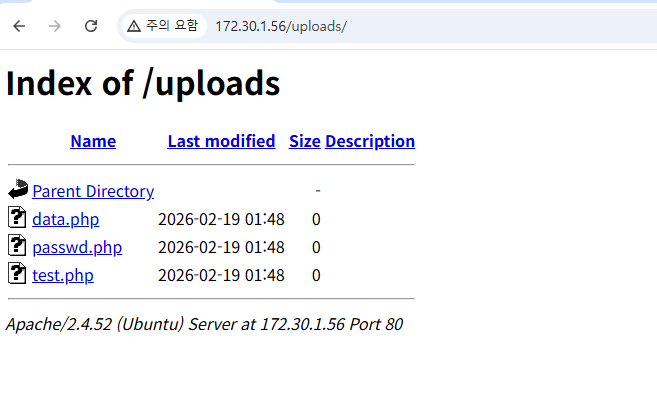Open the test.php file link
Screen dimensions: 657x415
point(63,275)
